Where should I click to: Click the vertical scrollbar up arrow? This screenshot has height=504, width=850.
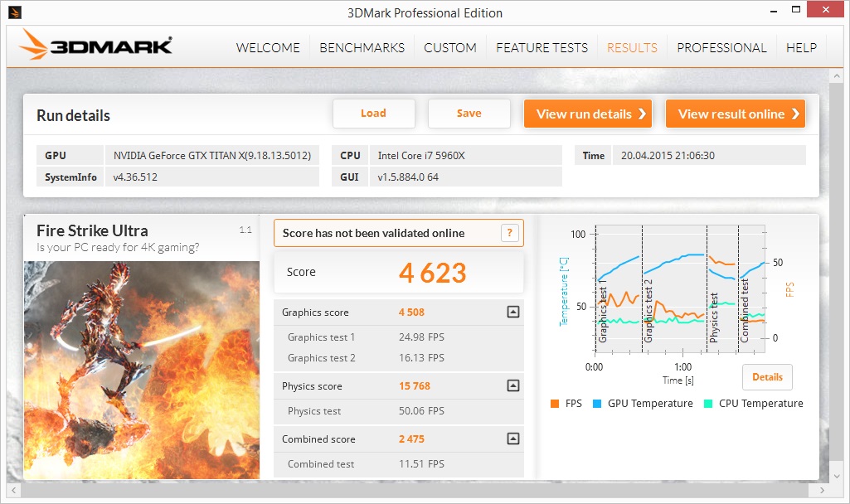coord(836,76)
